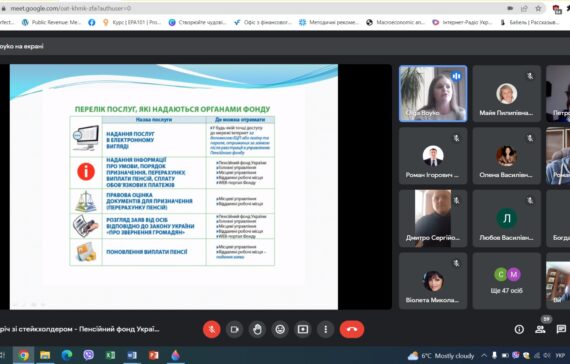Screen dimensions: 570x364
Task: Toggle the camera button in the call bar
Action: coord(234,329)
